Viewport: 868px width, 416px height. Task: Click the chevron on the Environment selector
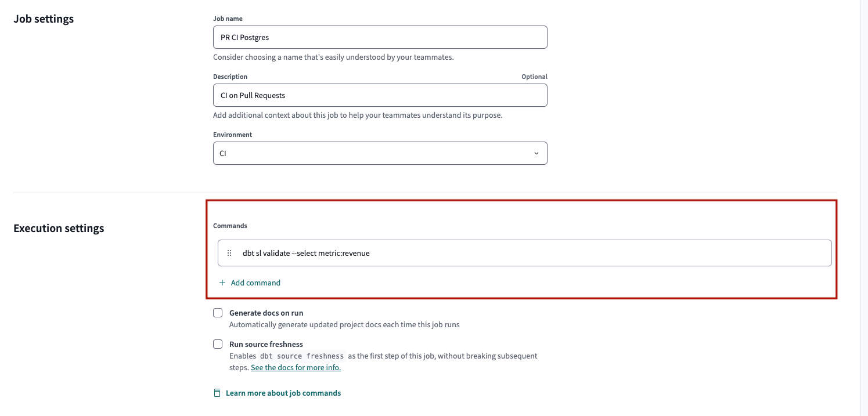(536, 153)
